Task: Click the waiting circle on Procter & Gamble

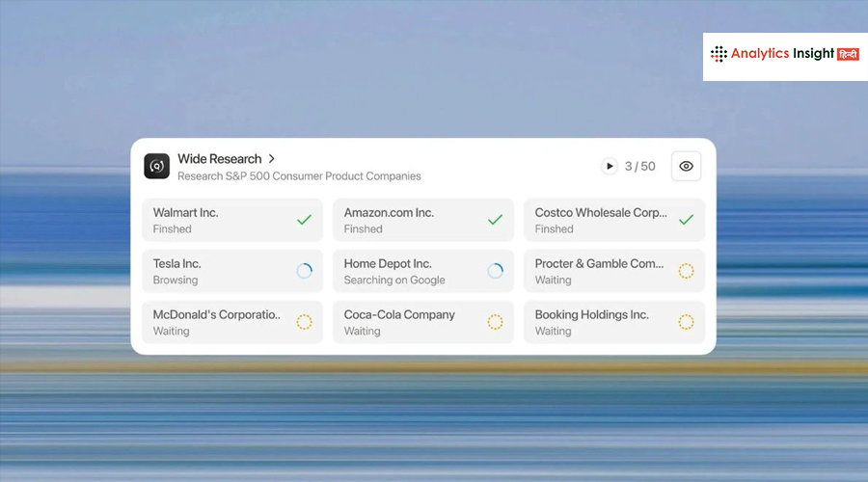Action: tap(686, 271)
